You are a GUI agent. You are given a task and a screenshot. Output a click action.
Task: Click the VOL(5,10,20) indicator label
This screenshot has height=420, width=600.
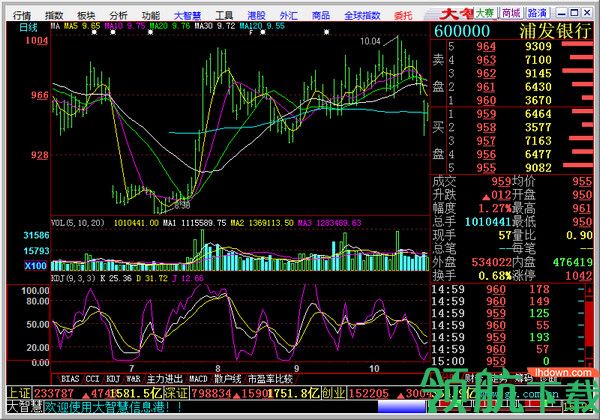(78, 223)
